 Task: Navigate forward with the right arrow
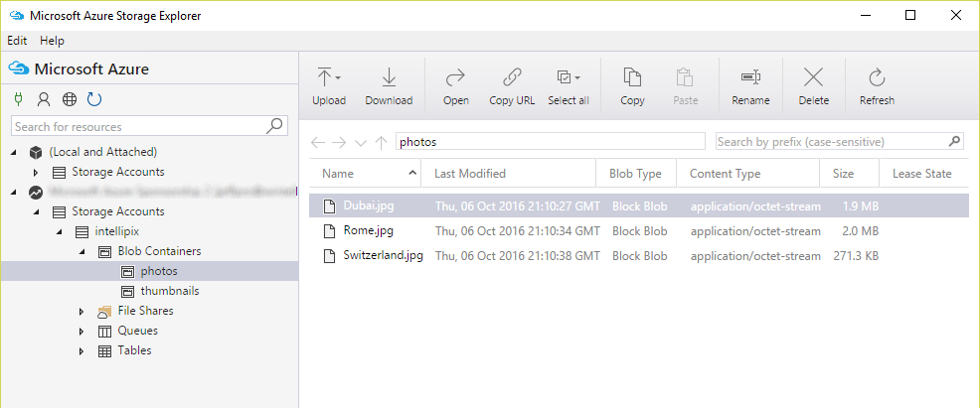(339, 142)
